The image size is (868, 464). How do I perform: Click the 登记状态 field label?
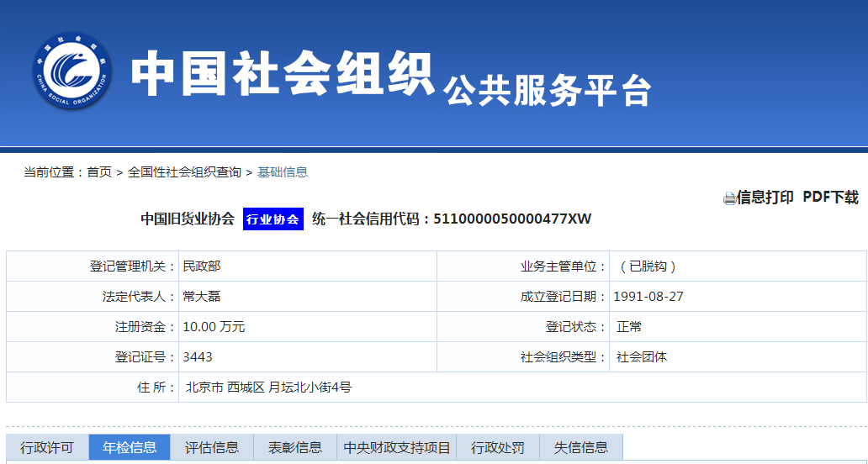[x=576, y=327]
